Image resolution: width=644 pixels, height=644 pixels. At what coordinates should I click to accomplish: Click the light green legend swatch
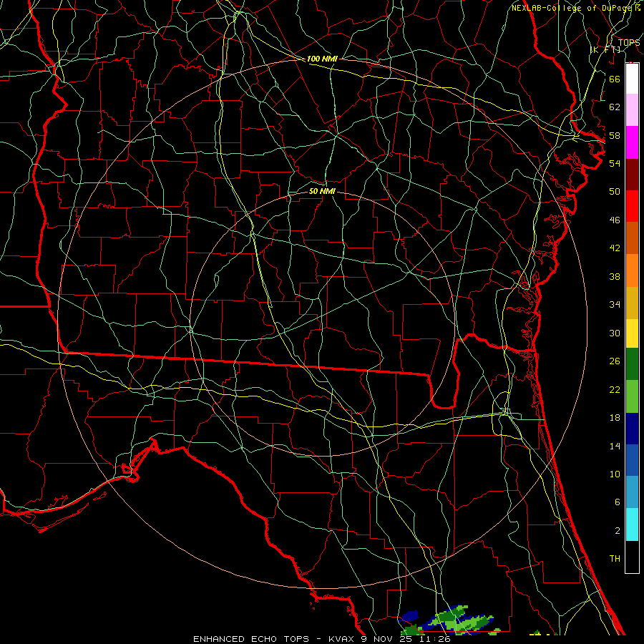coord(632,396)
